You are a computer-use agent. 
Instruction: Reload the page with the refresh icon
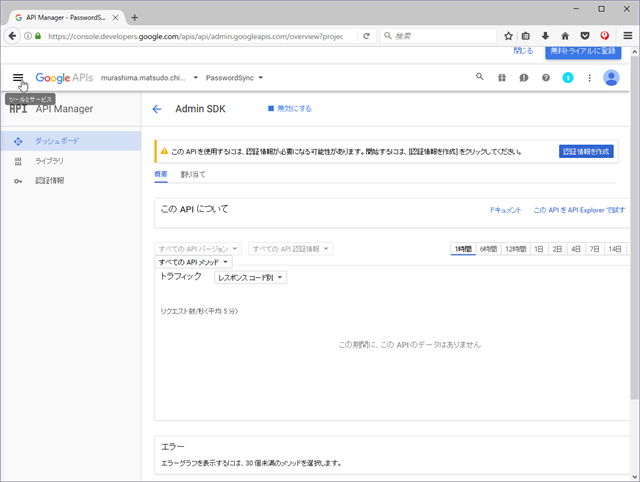tap(366, 36)
